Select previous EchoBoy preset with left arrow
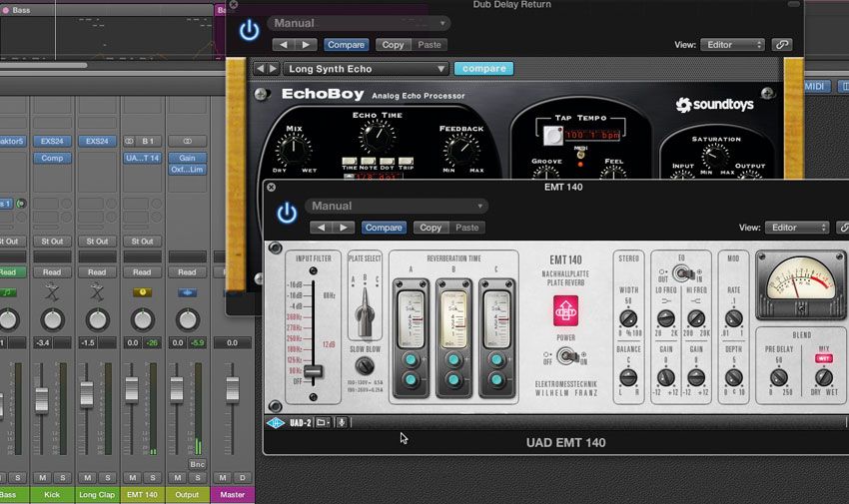This screenshot has width=849, height=504. click(x=260, y=69)
